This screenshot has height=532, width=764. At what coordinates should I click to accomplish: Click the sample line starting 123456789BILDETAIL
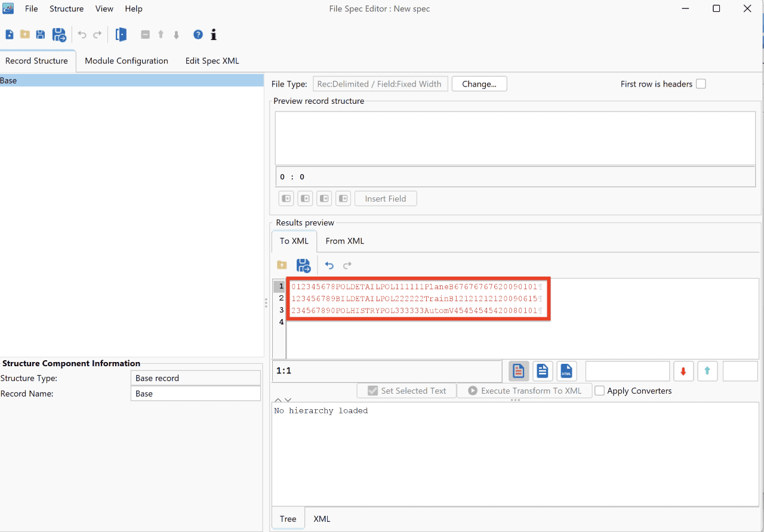416,298
